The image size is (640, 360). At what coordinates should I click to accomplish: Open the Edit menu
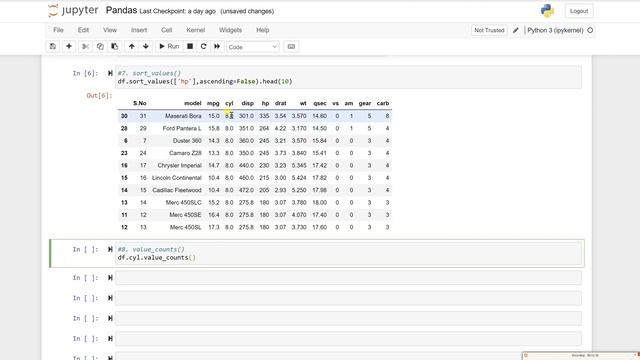[83, 30]
